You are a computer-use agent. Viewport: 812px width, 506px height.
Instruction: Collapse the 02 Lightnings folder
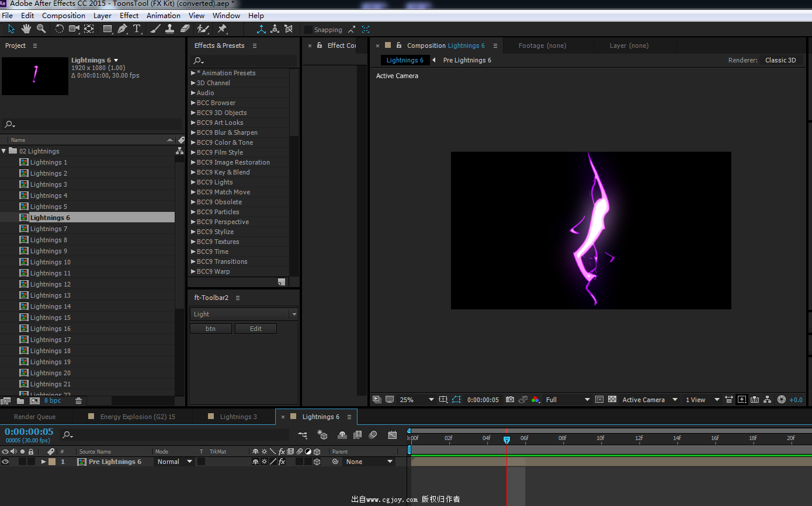(x=4, y=151)
